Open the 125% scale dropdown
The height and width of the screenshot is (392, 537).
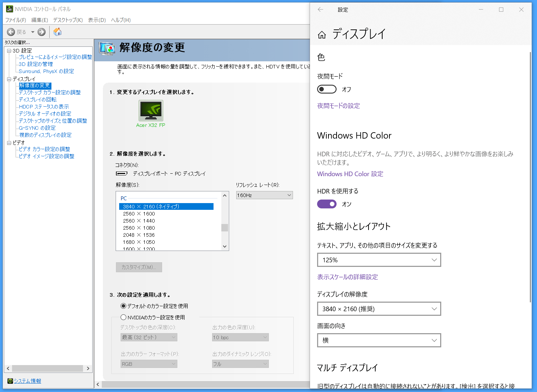click(x=379, y=260)
